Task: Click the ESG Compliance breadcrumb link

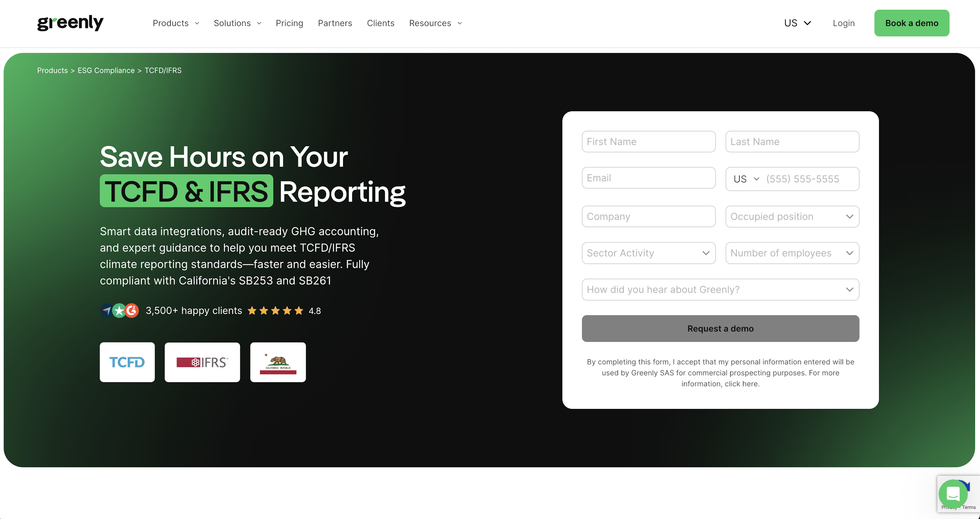Action: 106,70
